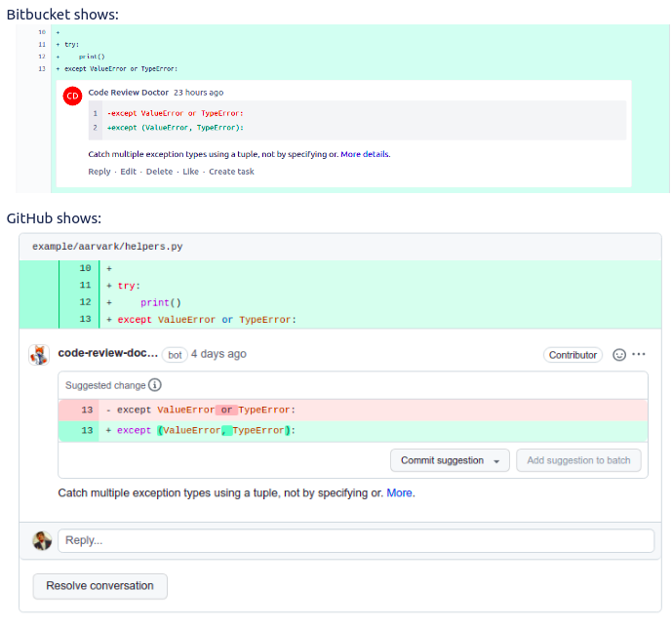Screen dimensions: 672x627
Task: Click the Contributor badge
Action: point(573,355)
